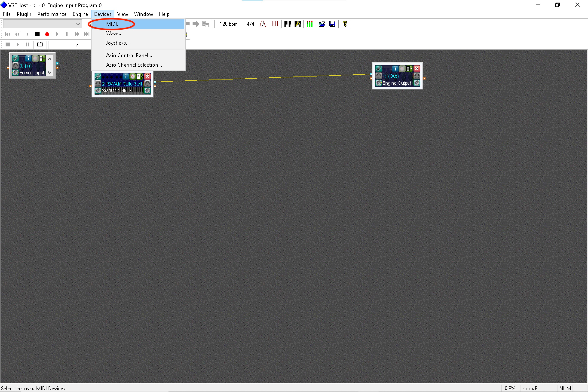Open the piano keyboard bar icon

point(287,24)
